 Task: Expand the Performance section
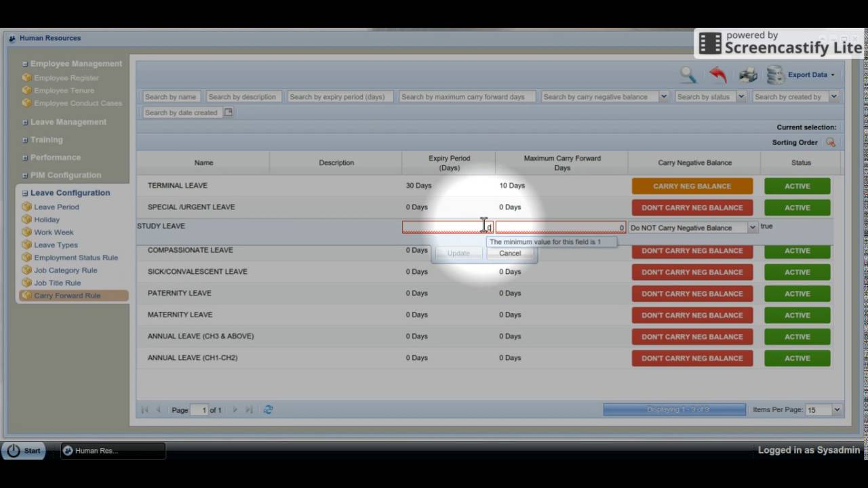[x=25, y=157]
